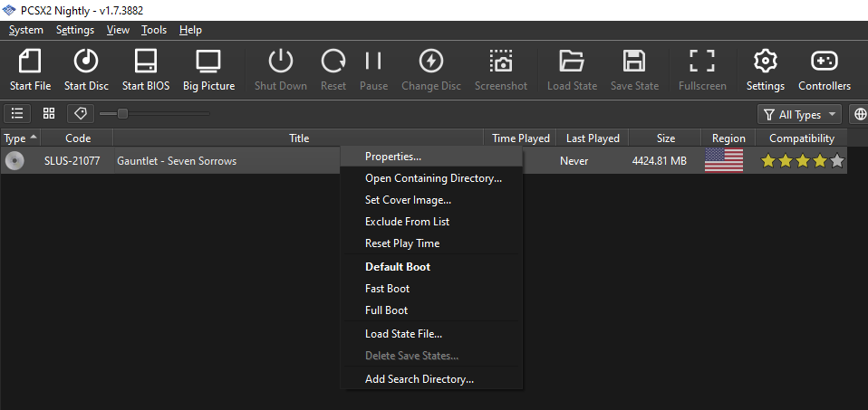
Task: Select the SLUS-21077 code cell
Action: (72, 161)
